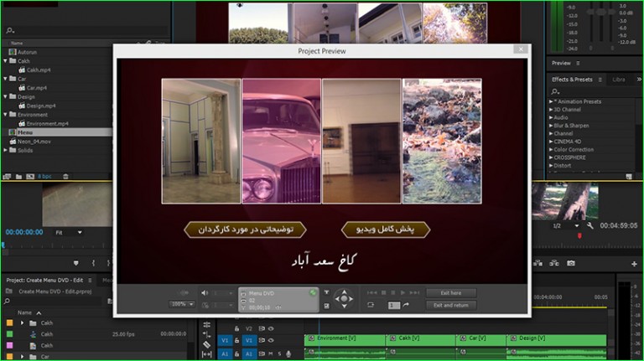Expand the Cakh bin in Premiere project panel
644x361 pixels.
click(22, 323)
